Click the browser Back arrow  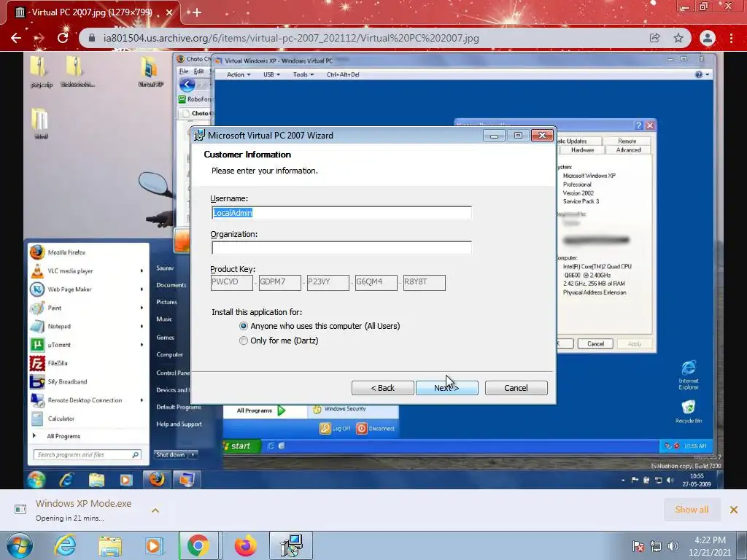click(16, 38)
